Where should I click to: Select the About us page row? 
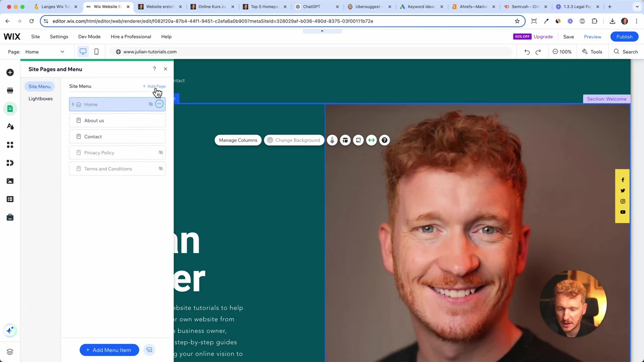coord(117,121)
